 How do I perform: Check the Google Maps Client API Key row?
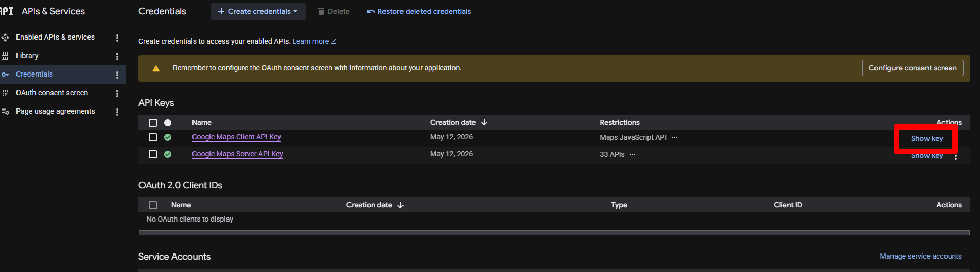click(153, 137)
